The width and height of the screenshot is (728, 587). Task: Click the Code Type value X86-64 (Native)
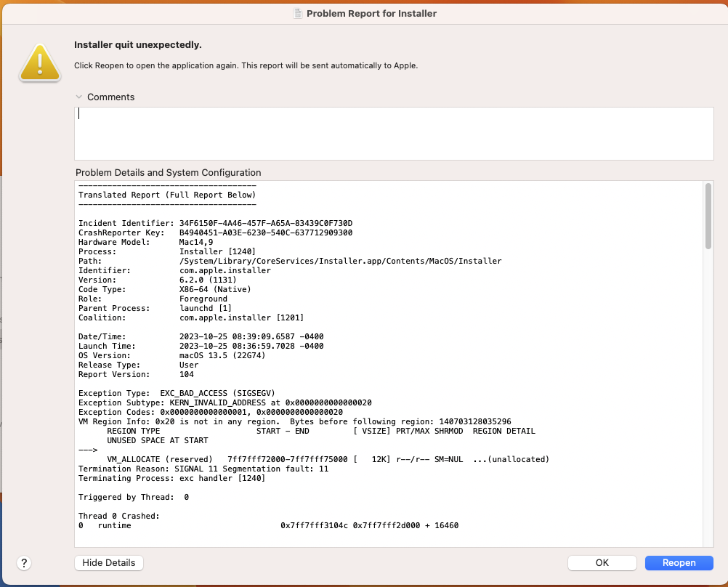(216, 289)
